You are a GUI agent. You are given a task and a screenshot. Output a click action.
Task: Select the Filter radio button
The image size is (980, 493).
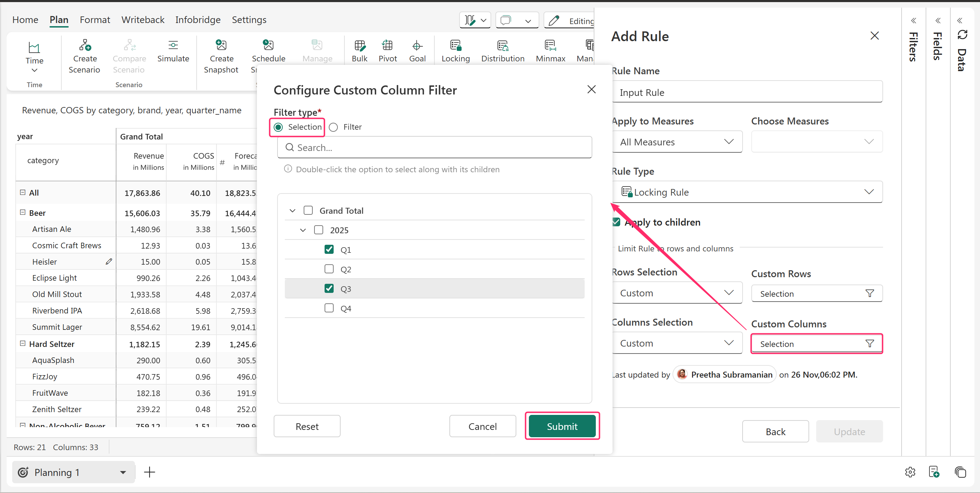[334, 127]
